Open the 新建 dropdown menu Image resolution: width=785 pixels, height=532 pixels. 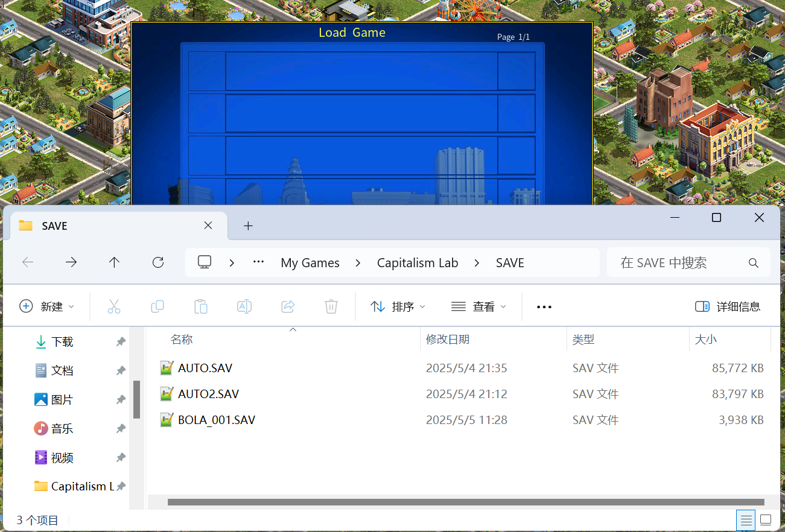click(47, 306)
